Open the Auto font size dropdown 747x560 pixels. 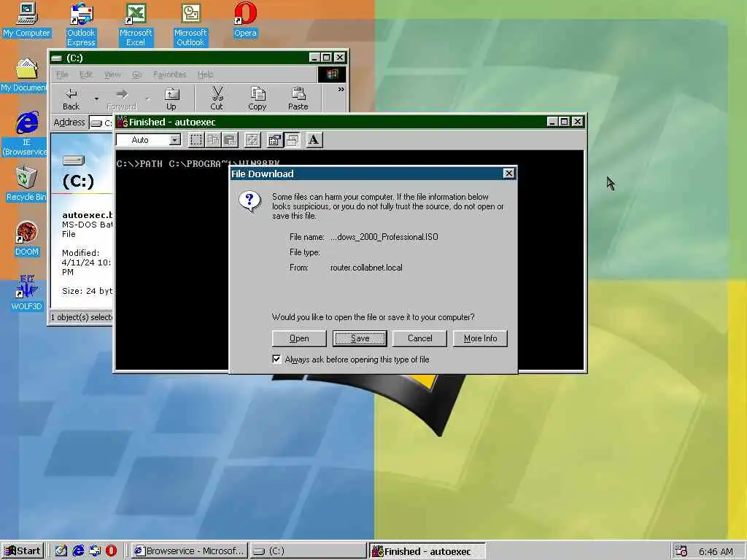(175, 140)
